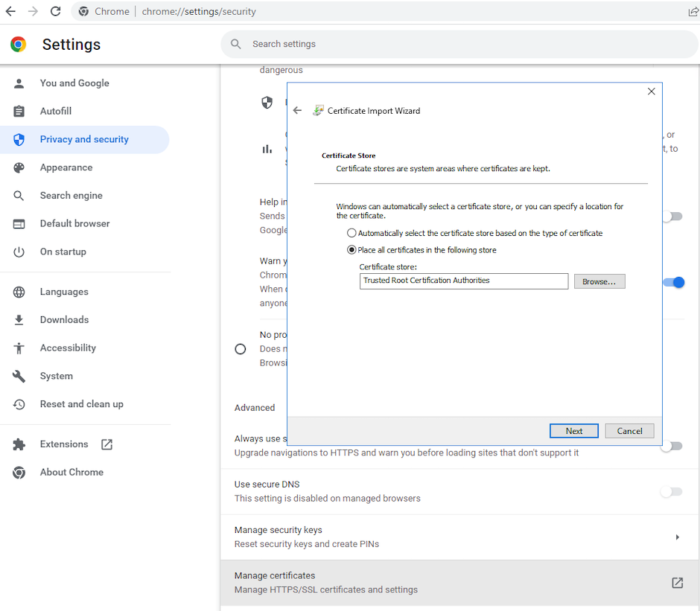The width and height of the screenshot is (700, 611).
Task: Toggle Always use secure connections switch
Action: point(672,446)
